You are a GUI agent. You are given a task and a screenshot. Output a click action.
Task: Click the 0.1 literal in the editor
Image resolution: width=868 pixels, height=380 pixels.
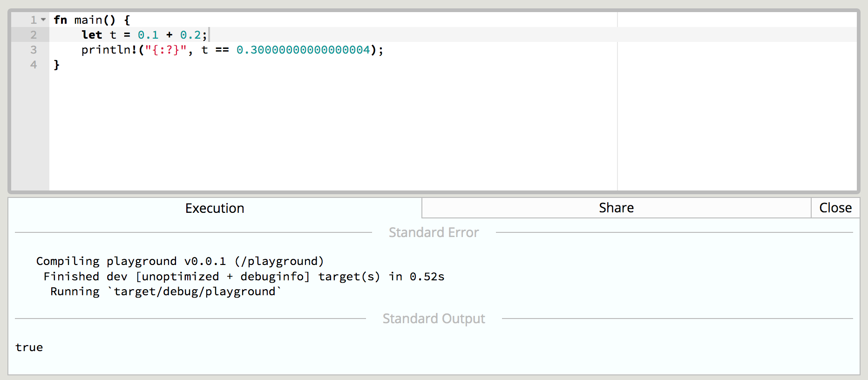(x=148, y=35)
